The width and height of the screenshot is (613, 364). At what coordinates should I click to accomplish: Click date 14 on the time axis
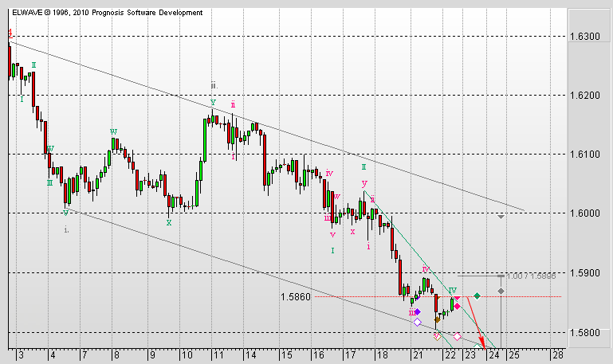pyautogui.click(x=251, y=354)
